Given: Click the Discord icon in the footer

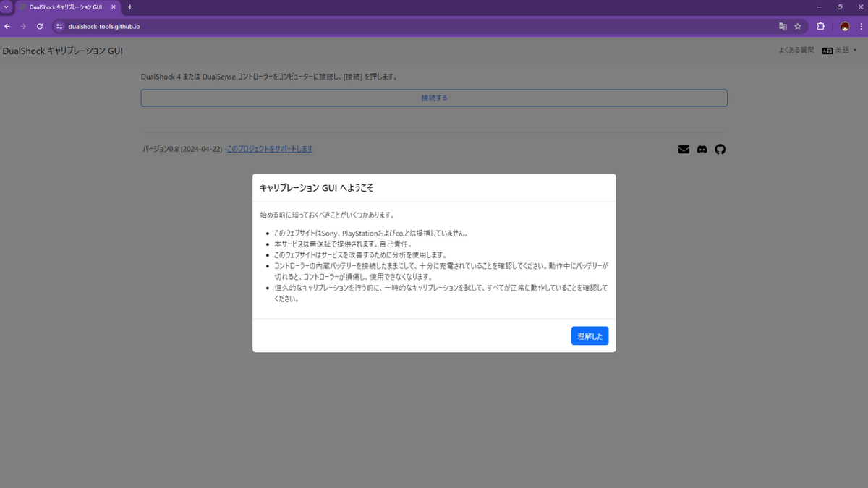Looking at the screenshot, I should (702, 149).
